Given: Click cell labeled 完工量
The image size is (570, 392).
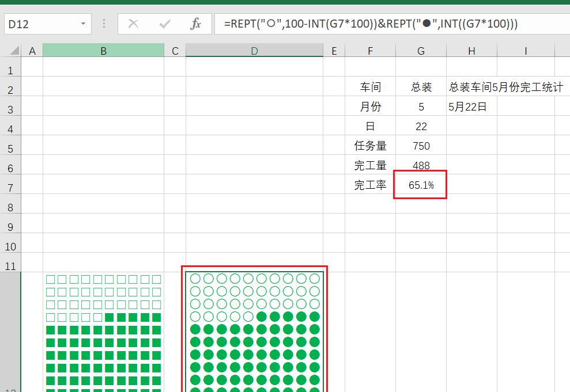Looking at the screenshot, I should [x=370, y=165].
